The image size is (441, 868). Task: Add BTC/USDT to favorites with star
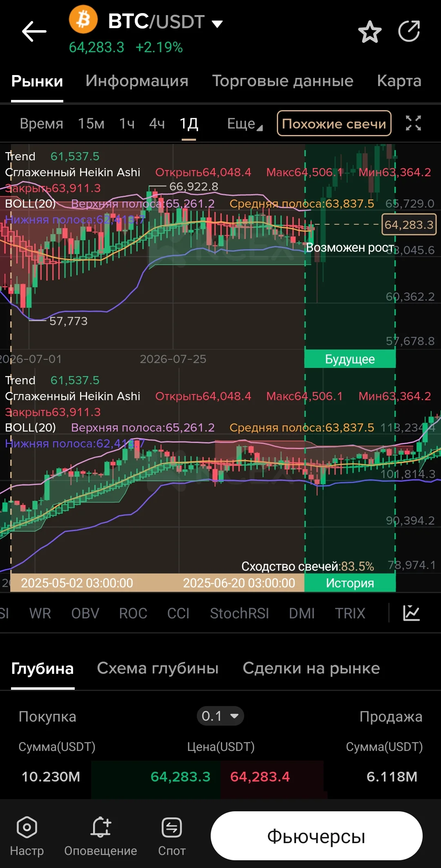(370, 31)
